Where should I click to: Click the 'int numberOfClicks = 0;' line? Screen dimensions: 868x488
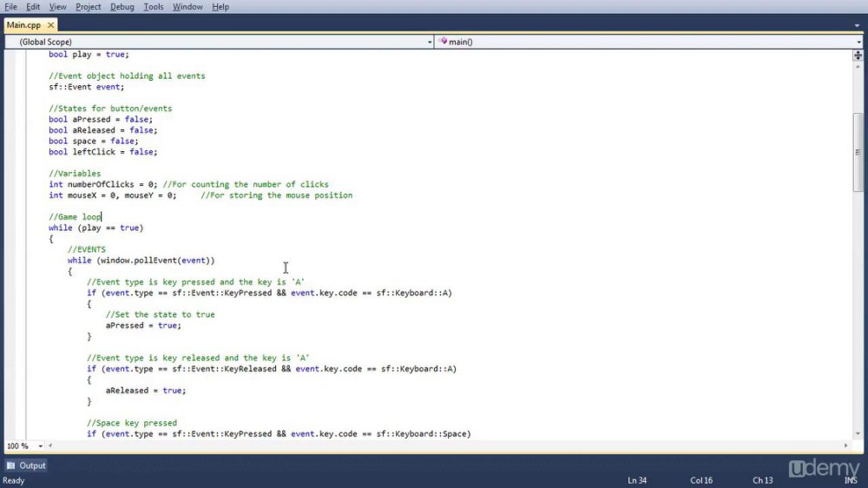coord(103,184)
